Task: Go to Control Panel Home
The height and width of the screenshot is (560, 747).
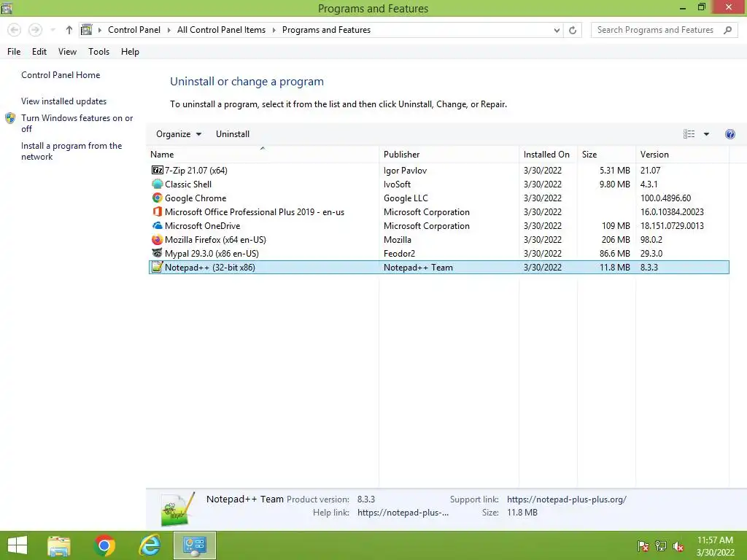Action: pyautogui.click(x=61, y=75)
